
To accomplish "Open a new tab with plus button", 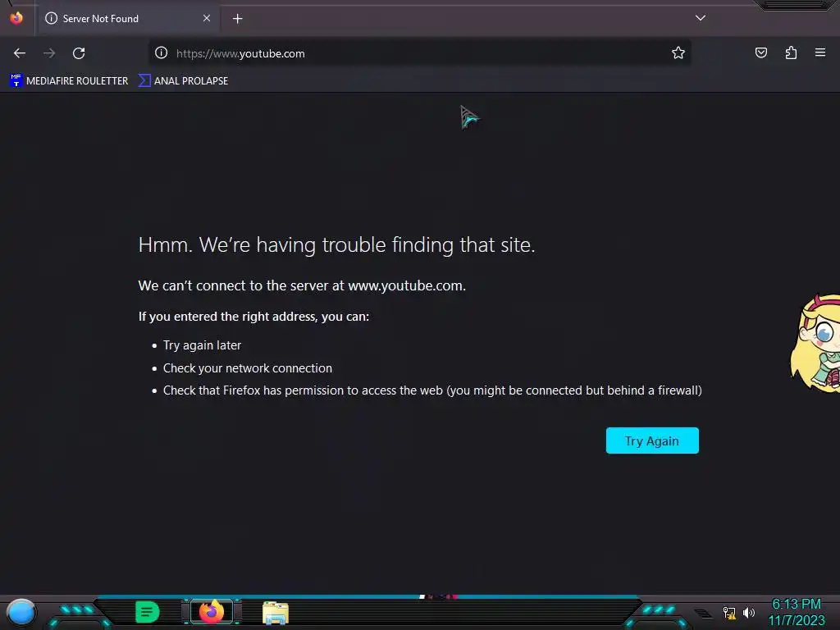I will click(x=237, y=19).
